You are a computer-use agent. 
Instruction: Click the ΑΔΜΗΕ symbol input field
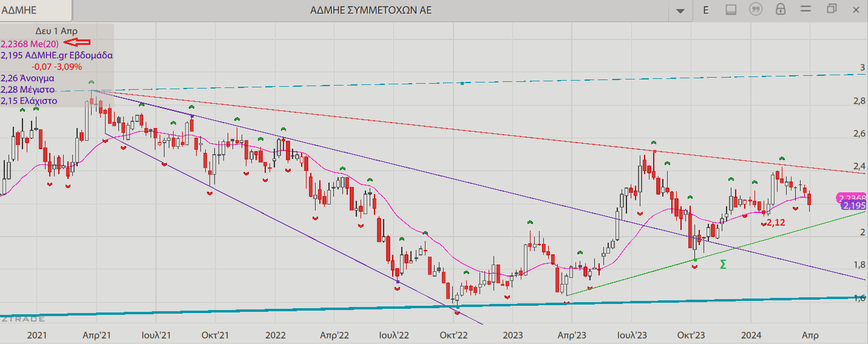(36, 10)
